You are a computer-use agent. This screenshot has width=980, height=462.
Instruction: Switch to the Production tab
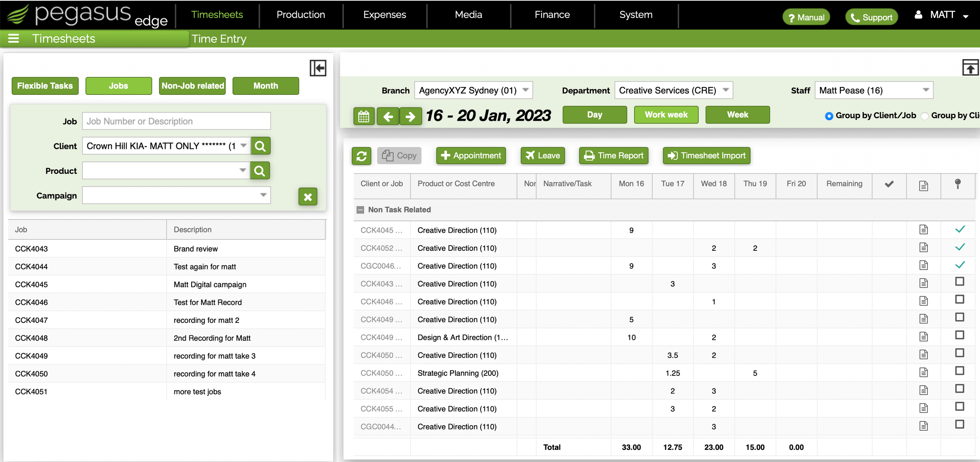(300, 14)
